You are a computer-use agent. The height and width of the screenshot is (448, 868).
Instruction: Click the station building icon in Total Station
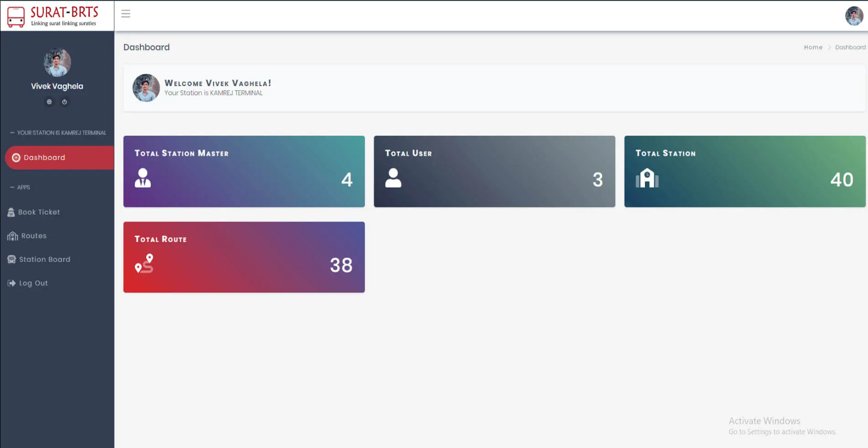pos(647,178)
